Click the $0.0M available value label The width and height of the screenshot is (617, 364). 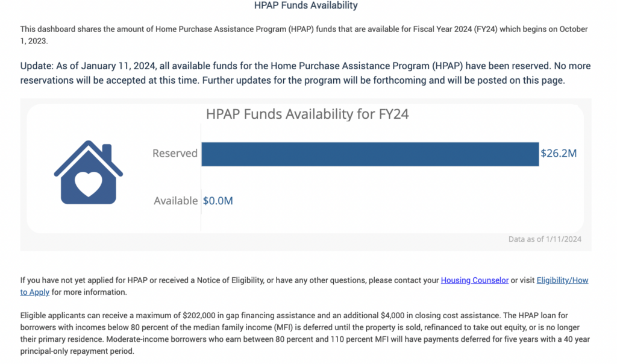(218, 201)
